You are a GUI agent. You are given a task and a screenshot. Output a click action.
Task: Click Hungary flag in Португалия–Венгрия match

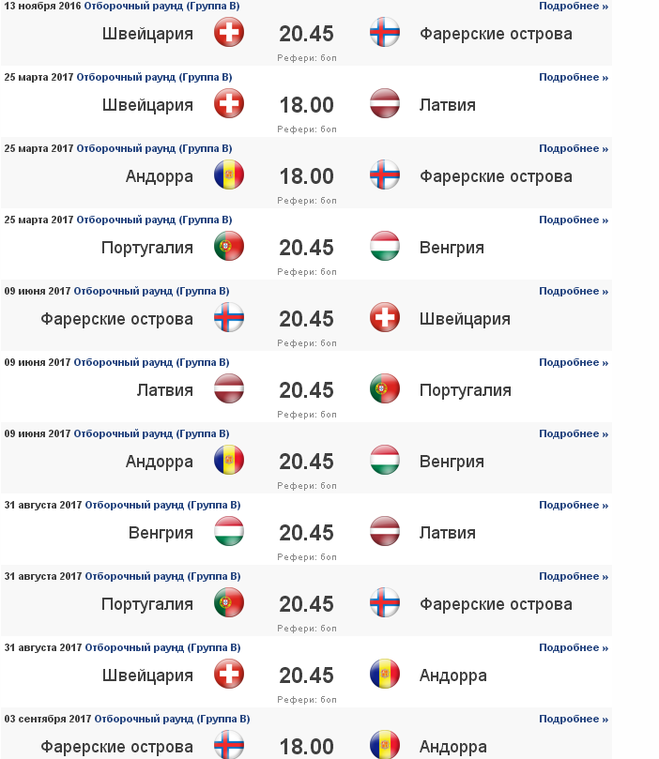tap(384, 247)
